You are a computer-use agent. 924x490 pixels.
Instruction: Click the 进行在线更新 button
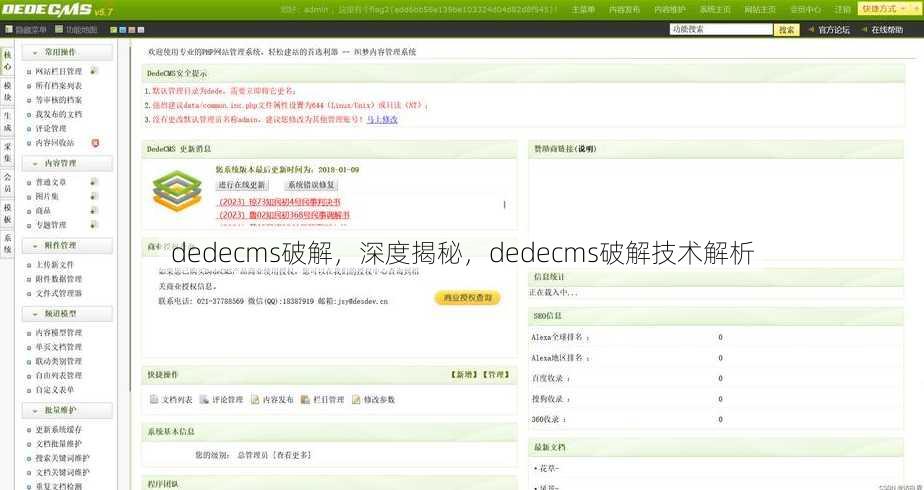pyautogui.click(x=242, y=185)
